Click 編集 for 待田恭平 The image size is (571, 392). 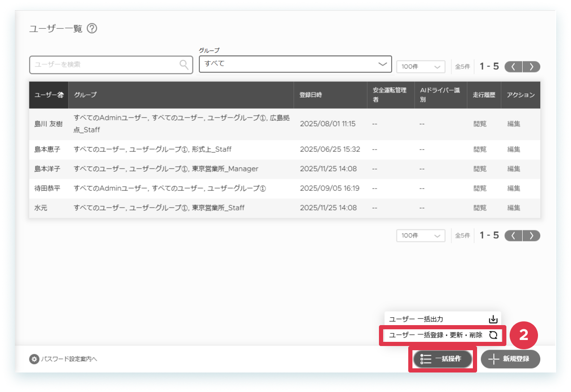click(514, 189)
